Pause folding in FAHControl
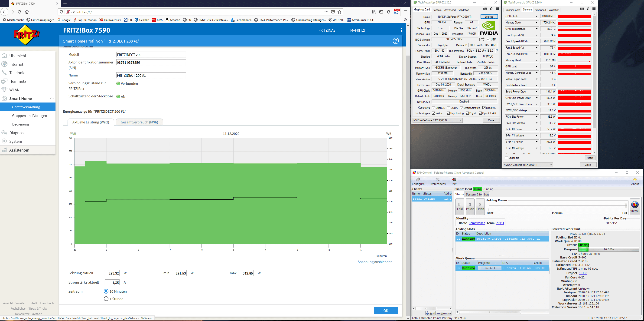This screenshot has width=644, height=321. tap(470, 207)
